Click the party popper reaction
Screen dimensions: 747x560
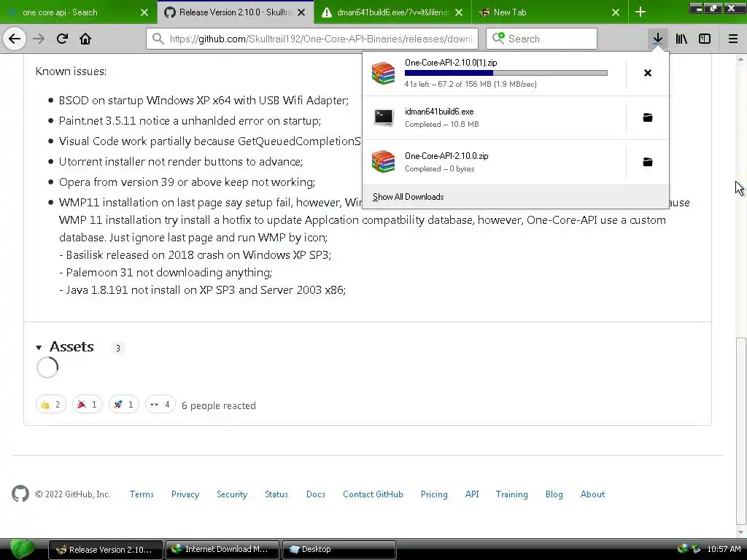88,405
